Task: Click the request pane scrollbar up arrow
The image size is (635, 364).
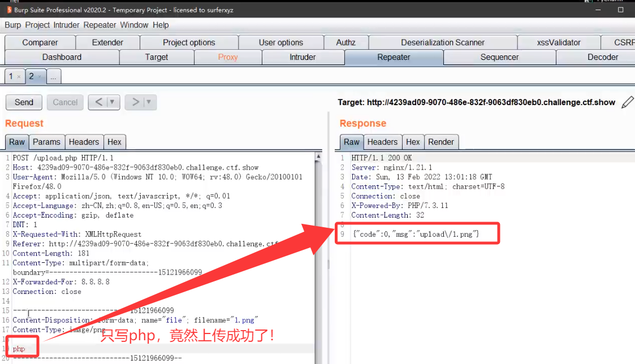Action: tap(318, 157)
